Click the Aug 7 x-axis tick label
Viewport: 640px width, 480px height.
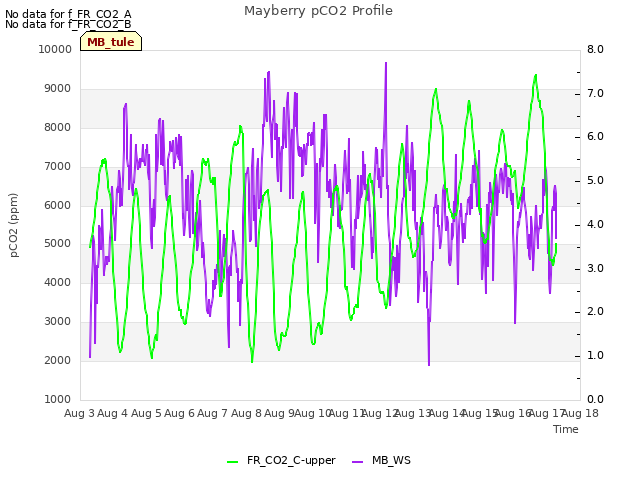point(212,413)
